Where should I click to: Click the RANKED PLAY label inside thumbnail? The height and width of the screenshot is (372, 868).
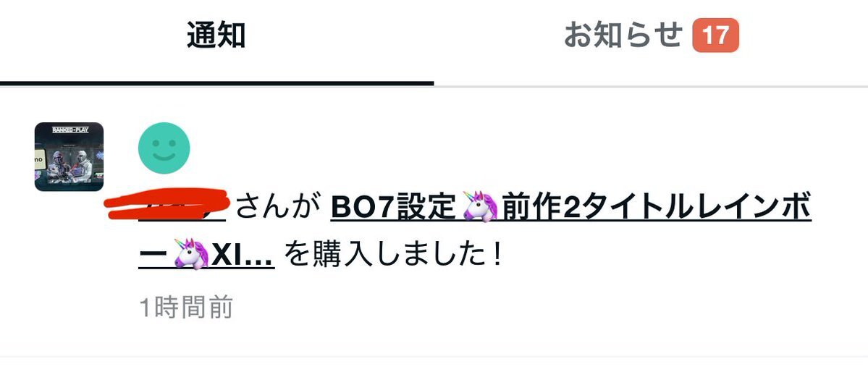[69, 130]
